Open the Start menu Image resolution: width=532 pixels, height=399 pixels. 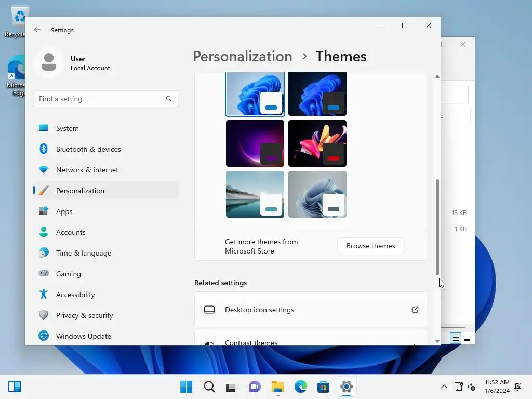(186, 387)
